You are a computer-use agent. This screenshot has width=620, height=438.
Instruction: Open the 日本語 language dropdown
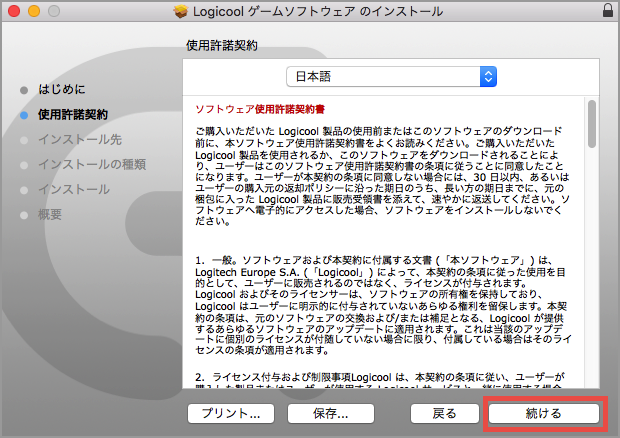[391, 77]
